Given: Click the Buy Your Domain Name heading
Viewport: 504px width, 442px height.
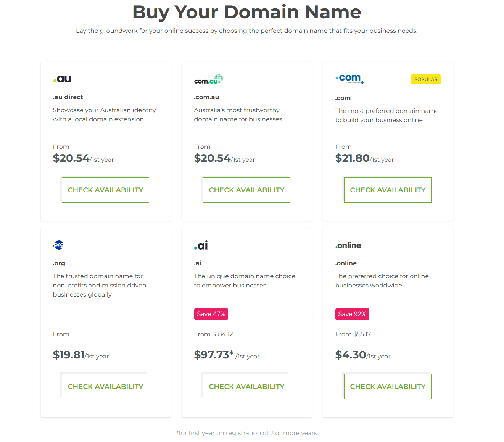Looking at the screenshot, I should [246, 12].
